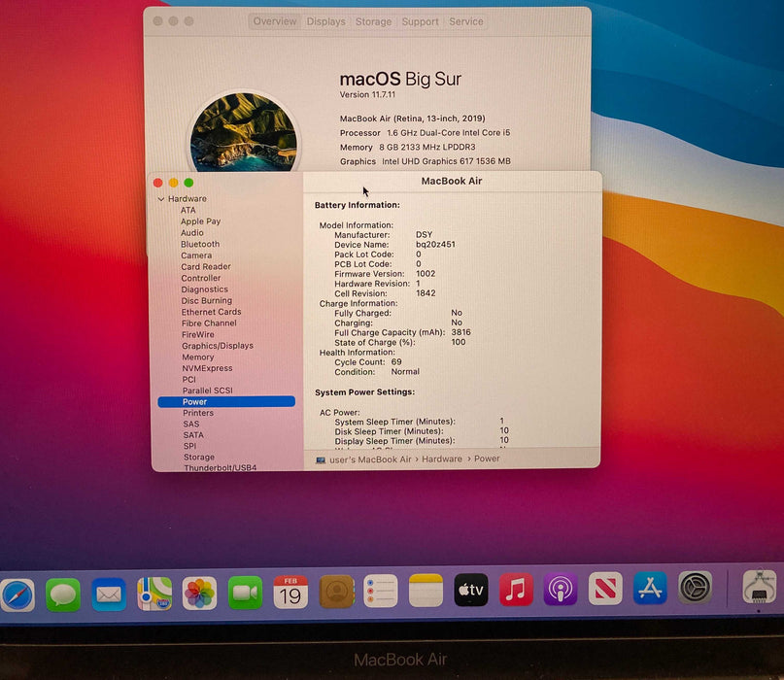Screen dimensions: 784x680
Task: Open Mail app in Dock
Action: (109, 594)
